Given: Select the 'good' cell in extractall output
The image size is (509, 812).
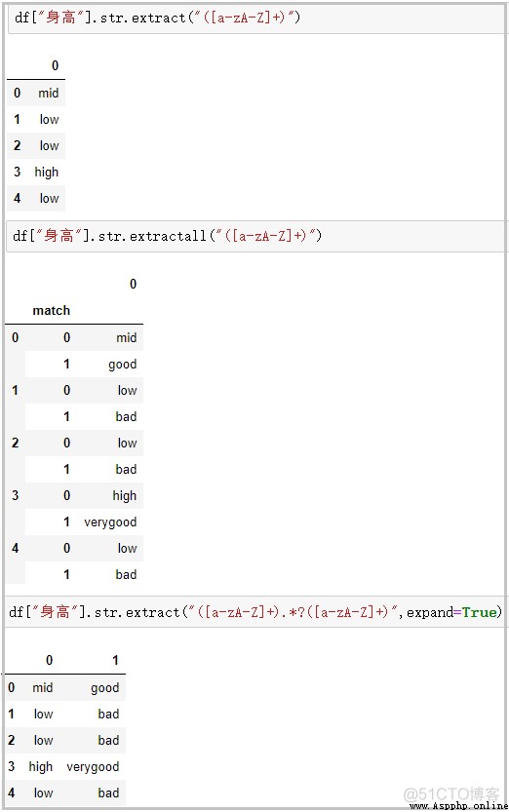Looking at the screenshot, I should 122,365.
